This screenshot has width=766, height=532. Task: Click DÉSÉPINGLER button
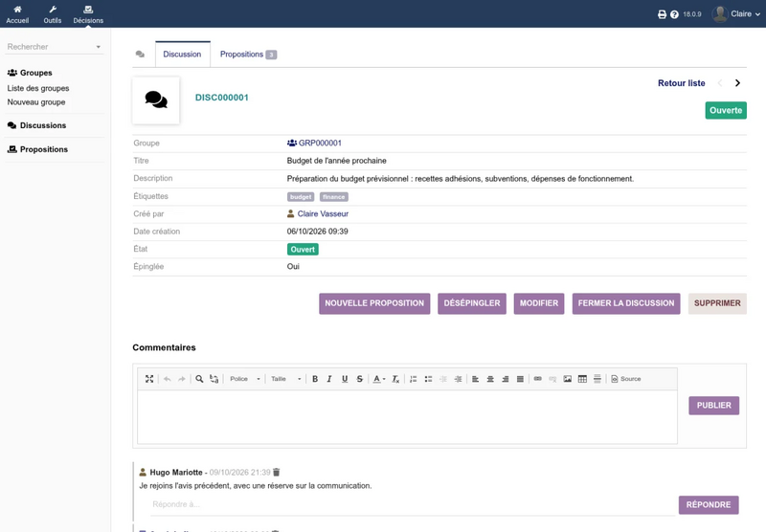click(472, 303)
